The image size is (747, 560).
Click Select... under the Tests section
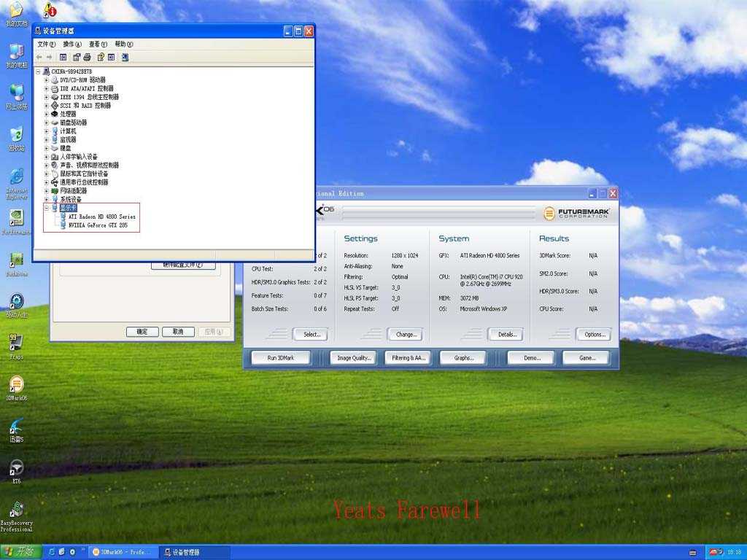pyautogui.click(x=311, y=334)
